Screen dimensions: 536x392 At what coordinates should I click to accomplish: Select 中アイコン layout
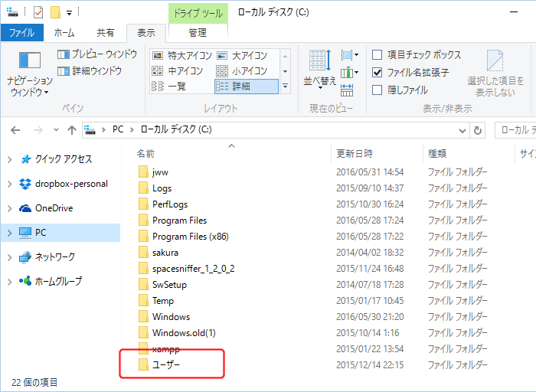click(178, 70)
